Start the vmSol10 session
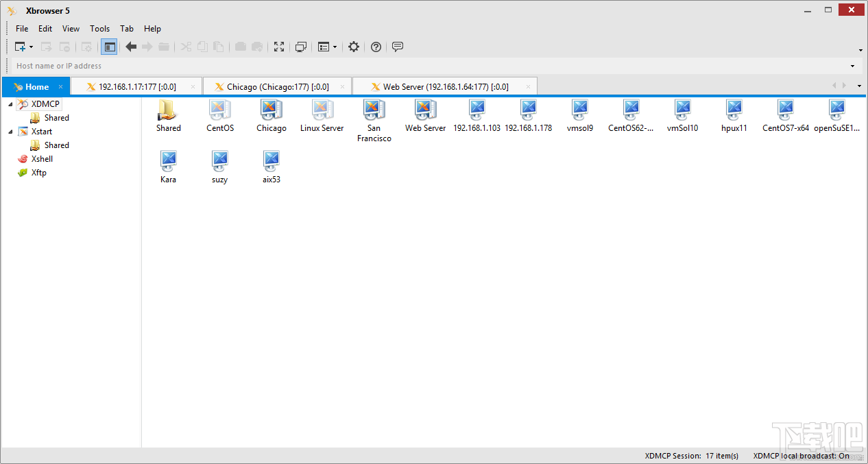The image size is (868, 464). (x=682, y=110)
